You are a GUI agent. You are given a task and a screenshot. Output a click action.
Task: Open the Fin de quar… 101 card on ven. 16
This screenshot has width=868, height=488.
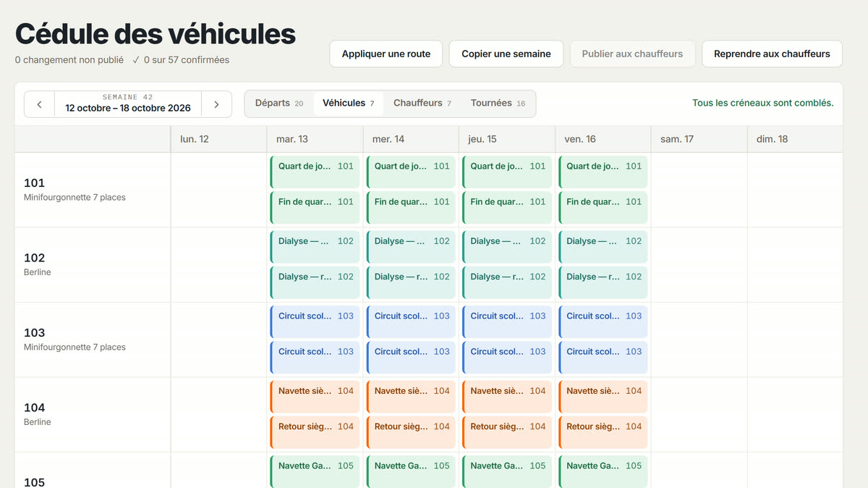[x=603, y=208]
